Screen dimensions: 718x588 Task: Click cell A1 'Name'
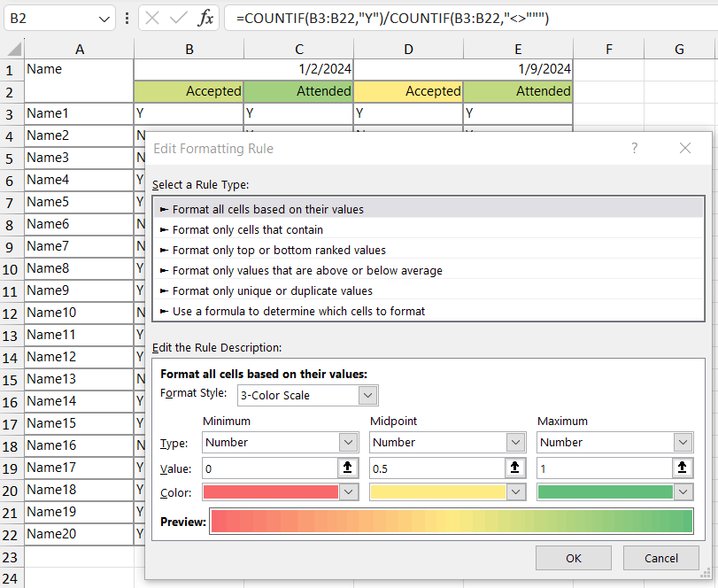79,80
